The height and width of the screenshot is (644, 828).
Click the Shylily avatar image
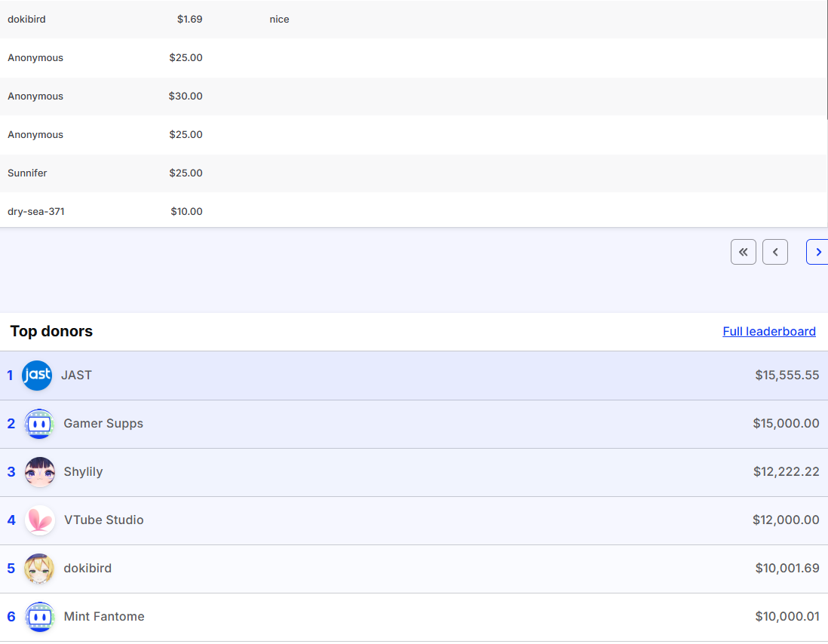point(40,472)
